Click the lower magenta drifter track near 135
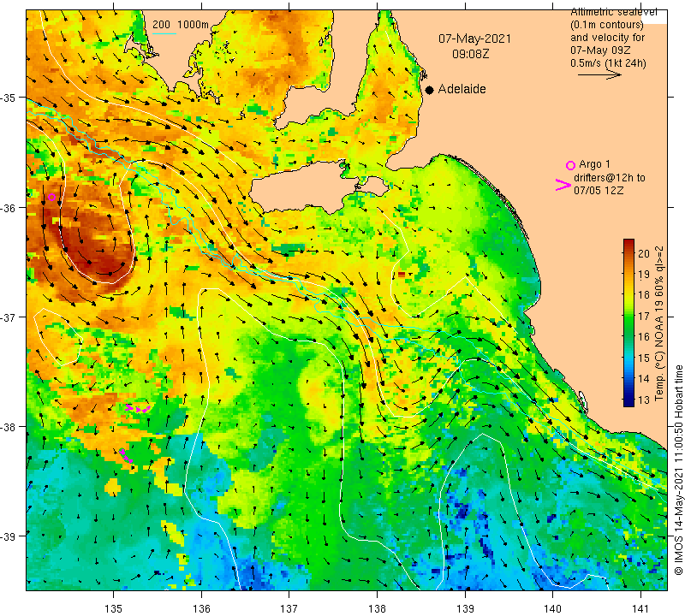This screenshot has height=616, width=685. (x=126, y=456)
